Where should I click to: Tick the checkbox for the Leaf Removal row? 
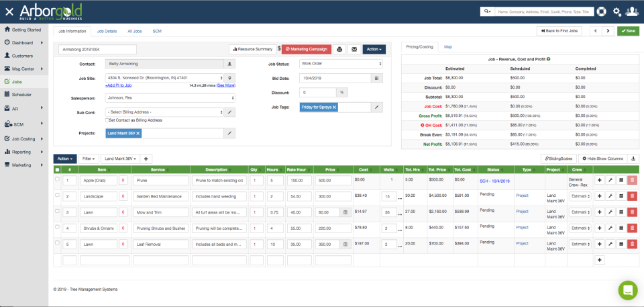57,244
